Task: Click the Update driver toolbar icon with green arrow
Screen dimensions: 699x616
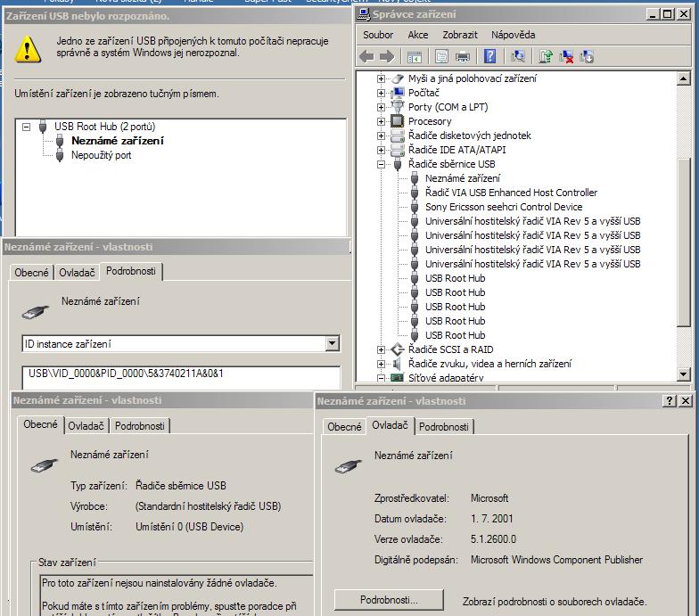Action: click(546, 57)
